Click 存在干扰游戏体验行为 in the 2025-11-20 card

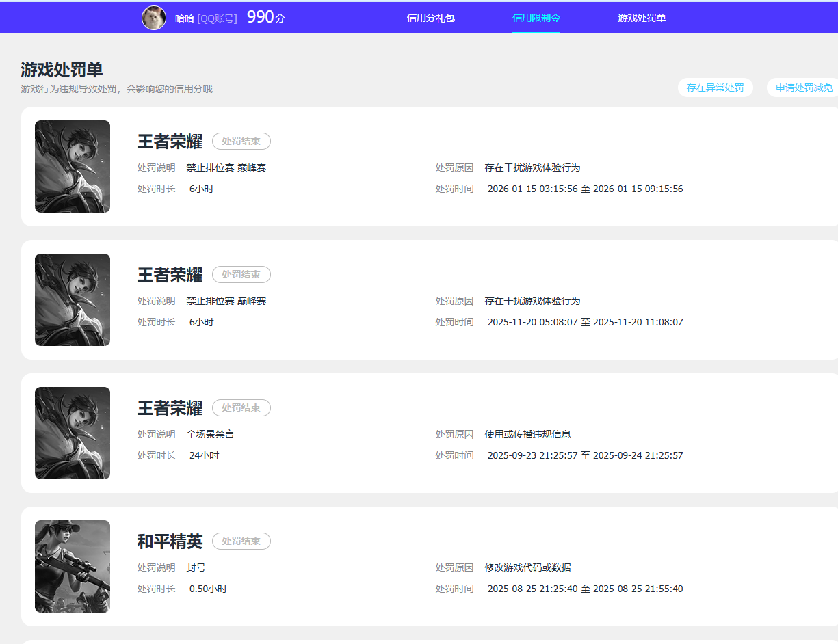[x=532, y=301]
